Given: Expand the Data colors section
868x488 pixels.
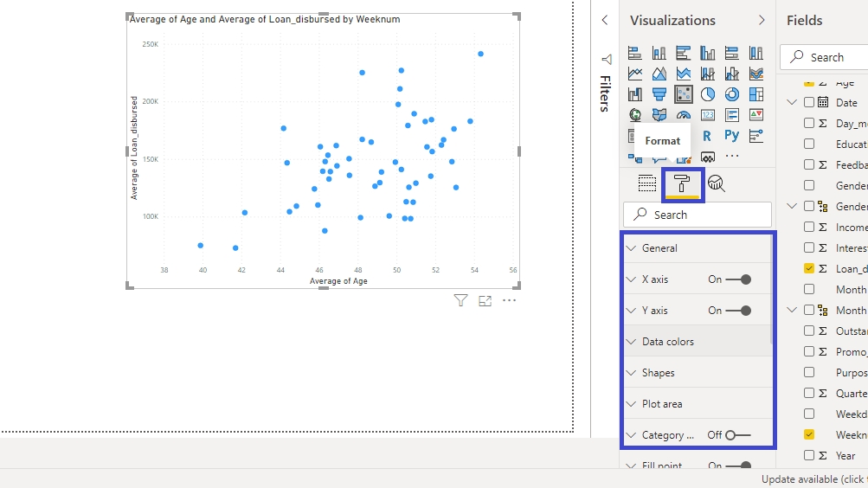Looking at the screenshot, I should 667,342.
